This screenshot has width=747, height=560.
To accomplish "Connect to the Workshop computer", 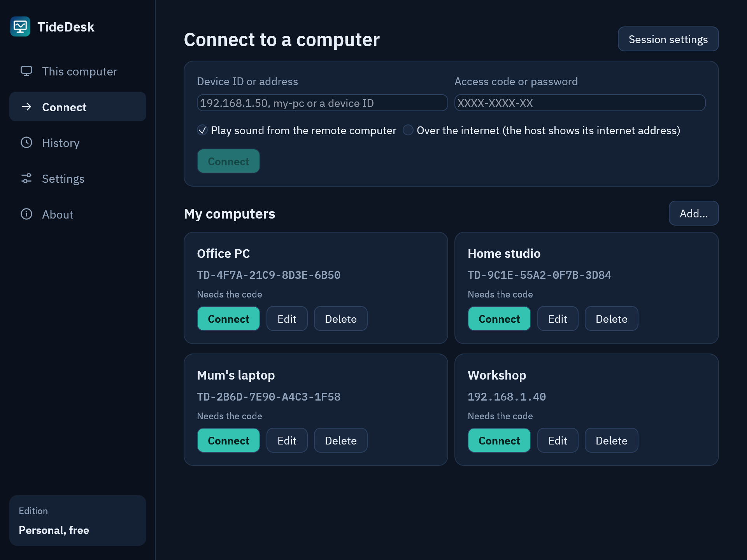I will click(x=499, y=441).
